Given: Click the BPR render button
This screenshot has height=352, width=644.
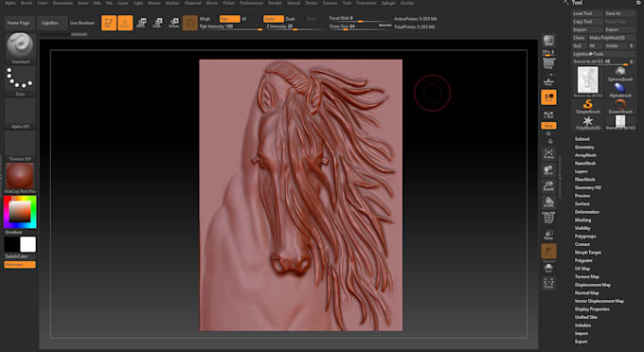Looking at the screenshot, I should pos(548,40).
